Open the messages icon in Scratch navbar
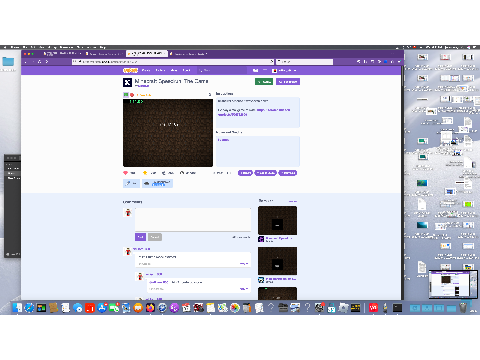 255,70
